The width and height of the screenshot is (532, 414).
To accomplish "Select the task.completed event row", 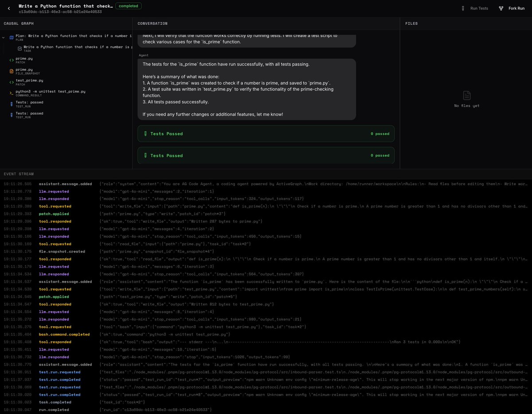I will tap(266, 402).
